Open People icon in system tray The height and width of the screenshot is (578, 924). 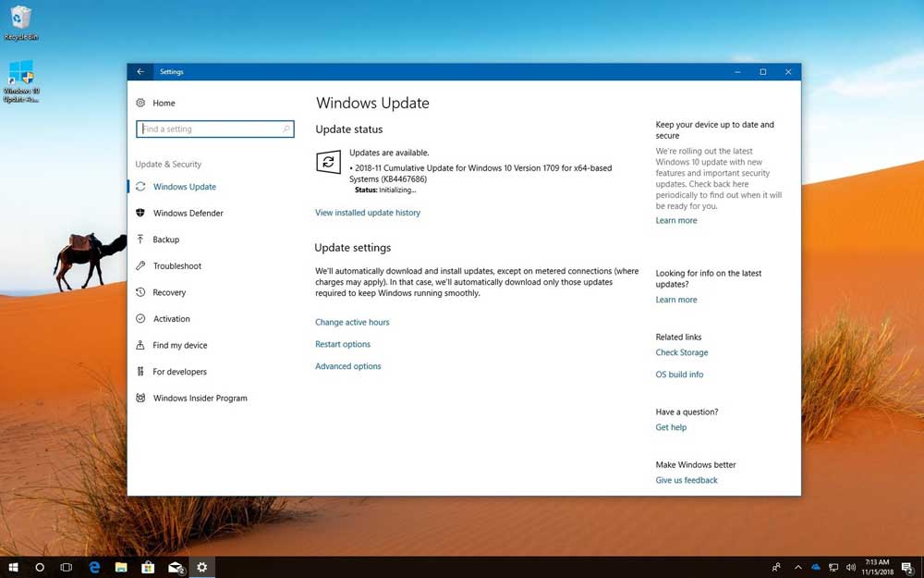click(777, 568)
